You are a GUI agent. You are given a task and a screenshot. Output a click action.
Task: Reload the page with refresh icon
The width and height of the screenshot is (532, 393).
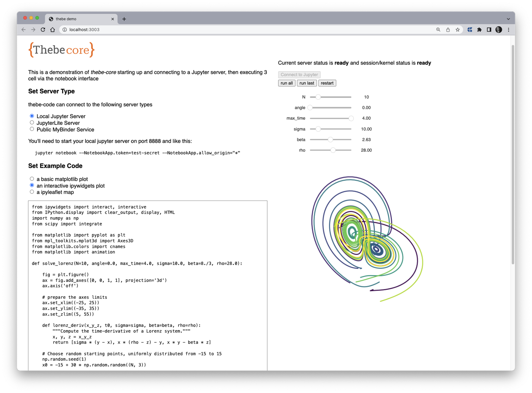(43, 30)
